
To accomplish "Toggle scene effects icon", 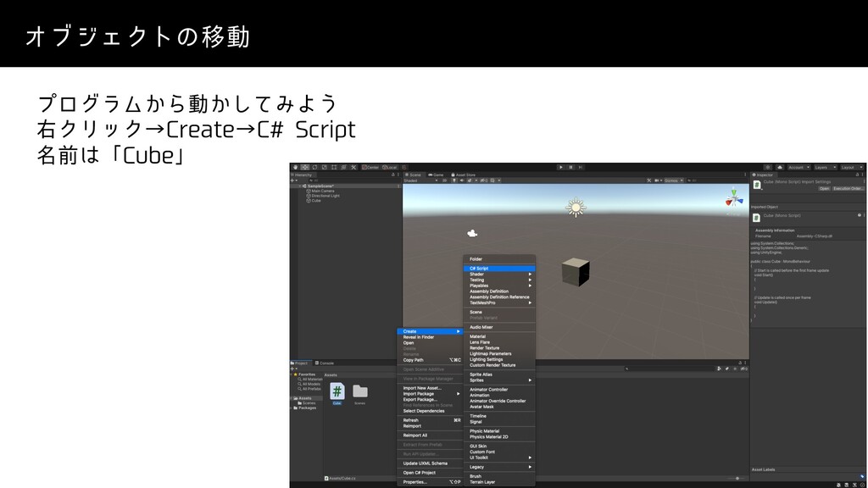I will 470,180.
